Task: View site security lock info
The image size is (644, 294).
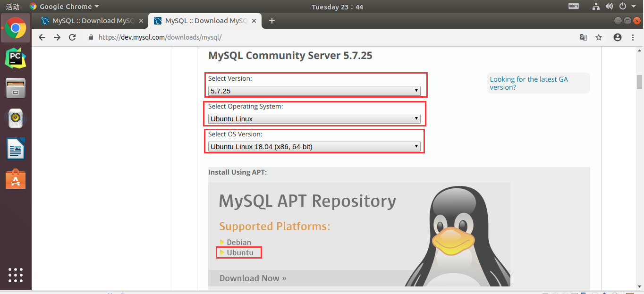Action: click(x=91, y=37)
